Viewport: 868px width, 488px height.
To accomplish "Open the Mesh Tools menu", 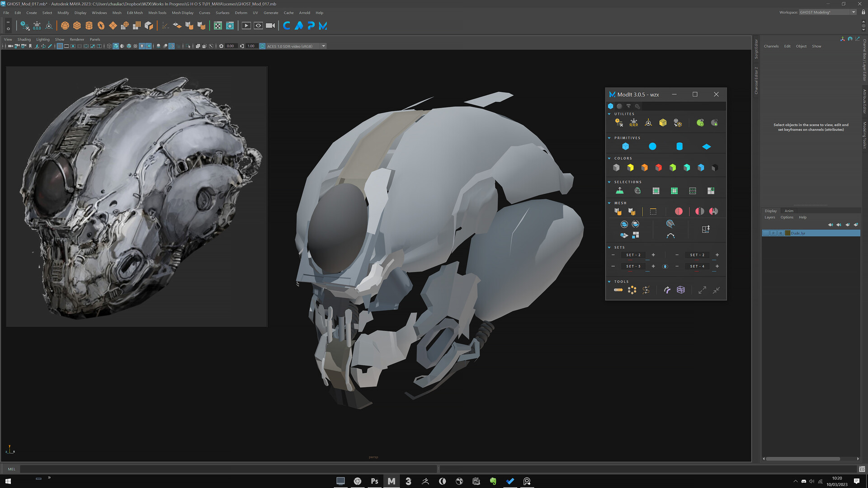I will (157, 13).
